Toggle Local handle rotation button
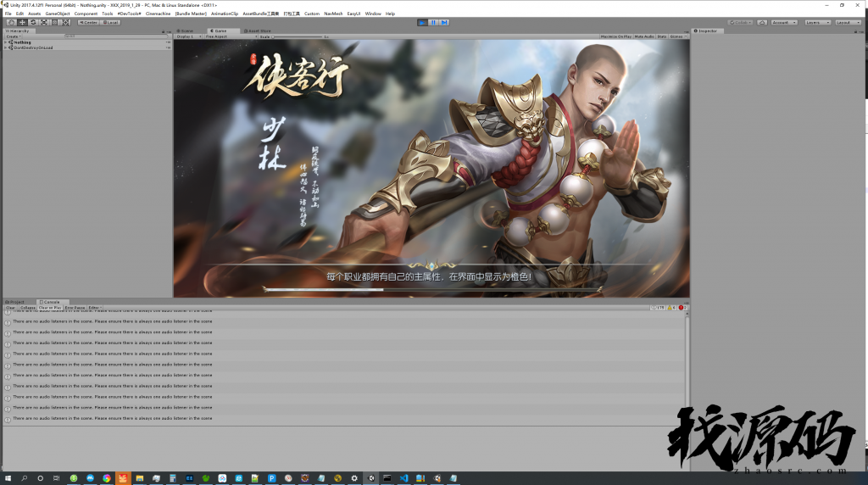The height and width of the screenshot is (485, 868). (111, 22)
